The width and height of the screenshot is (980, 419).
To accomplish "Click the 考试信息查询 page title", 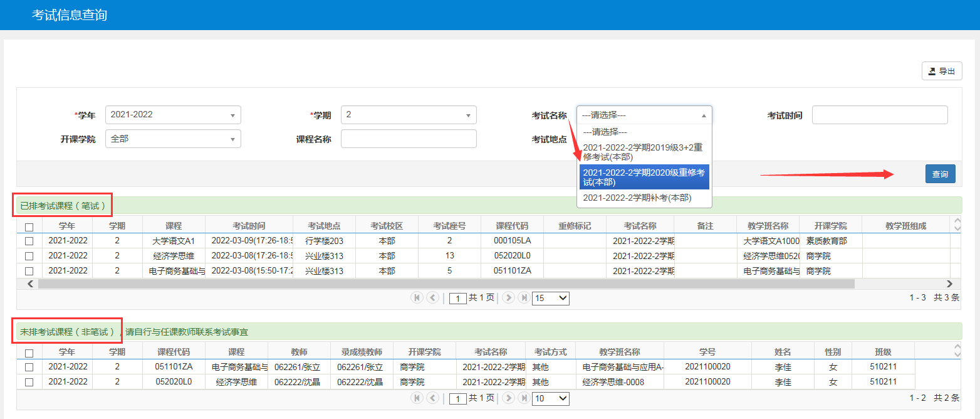I will point(70,15).
